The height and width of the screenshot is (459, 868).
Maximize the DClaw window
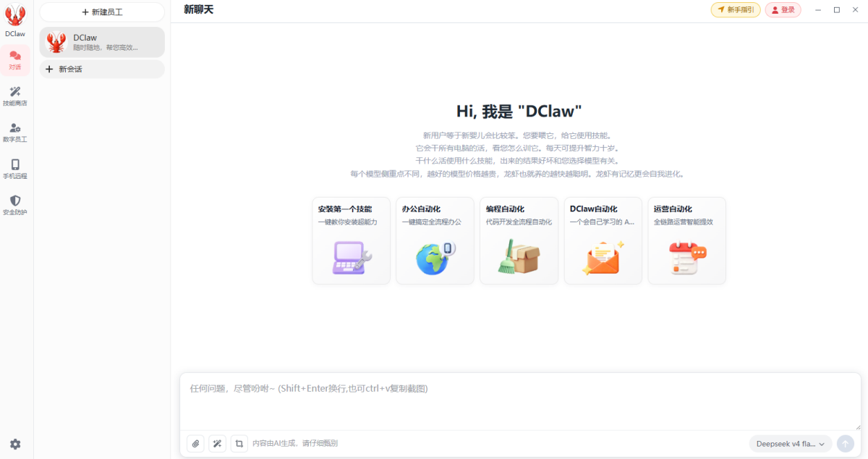(837, 10)
